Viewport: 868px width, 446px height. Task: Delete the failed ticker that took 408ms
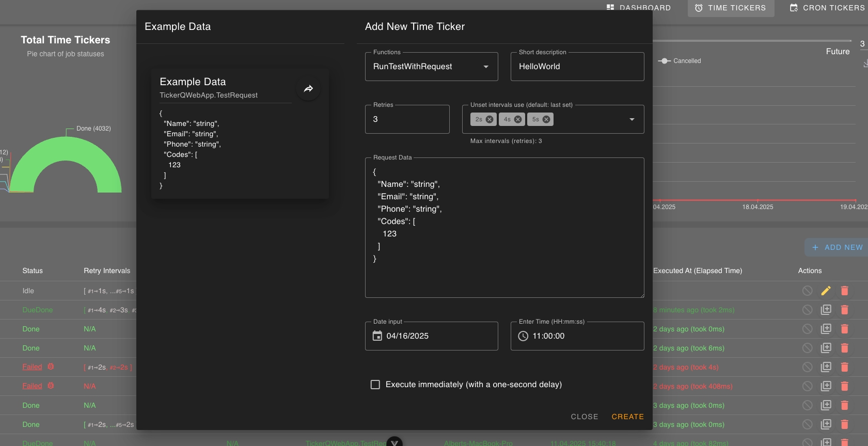coord(845,386)
